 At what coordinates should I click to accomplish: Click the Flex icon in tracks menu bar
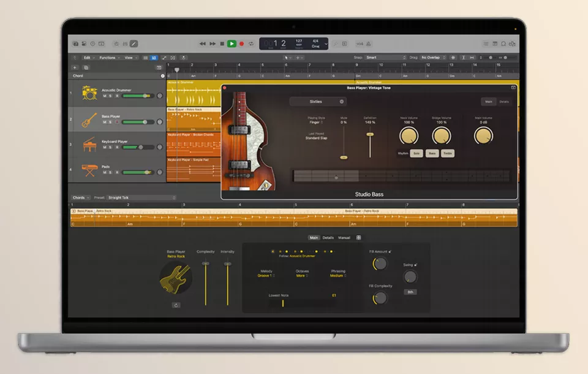(173, 58)
